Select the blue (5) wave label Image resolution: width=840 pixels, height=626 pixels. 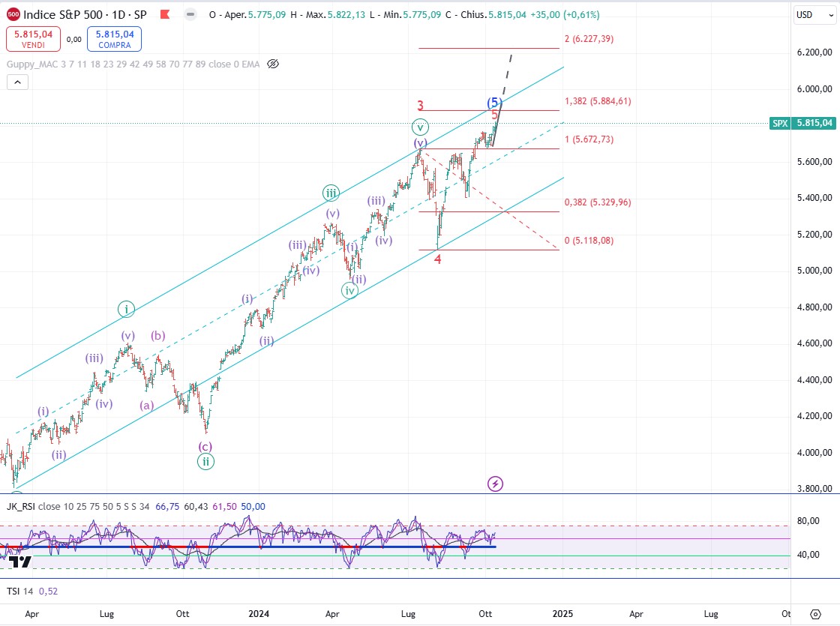pyautogui.click(x=494, y=102)
